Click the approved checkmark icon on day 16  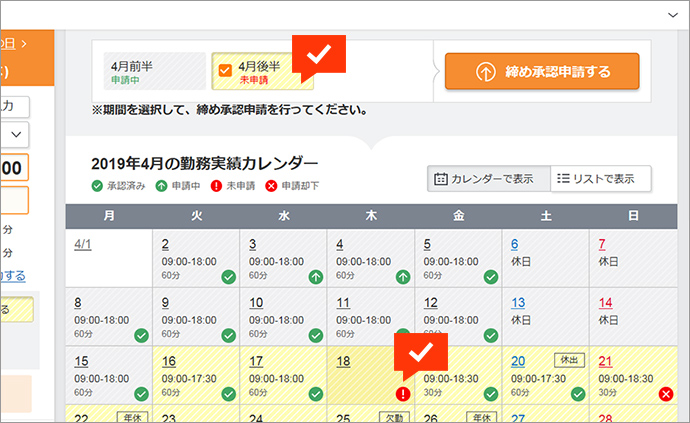coord(229,394)
